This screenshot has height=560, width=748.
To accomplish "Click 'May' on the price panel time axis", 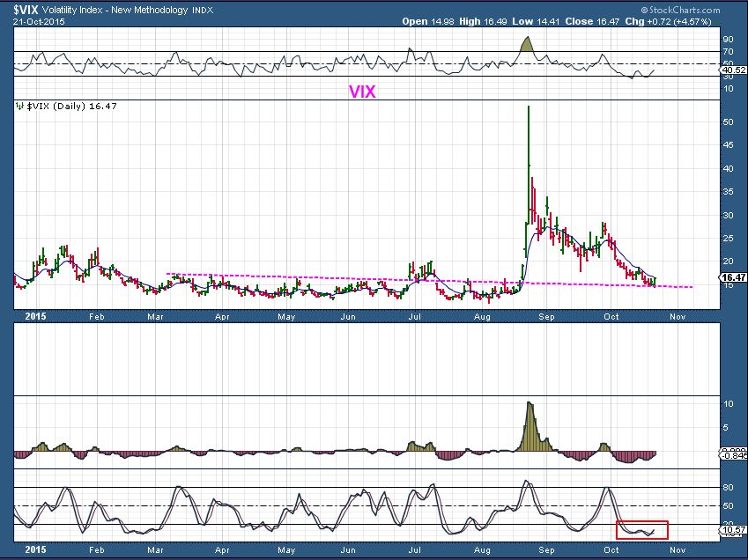I will 286,316.
